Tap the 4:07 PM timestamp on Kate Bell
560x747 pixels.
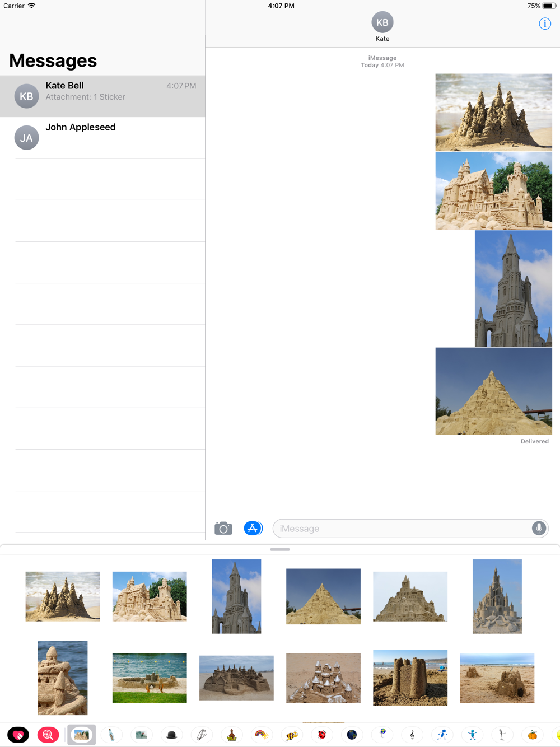181,86
